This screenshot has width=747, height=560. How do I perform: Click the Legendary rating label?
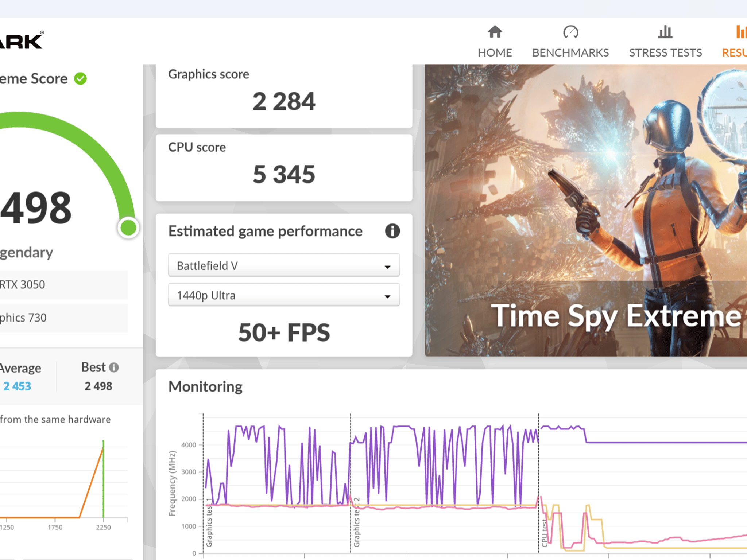(26, 253)
